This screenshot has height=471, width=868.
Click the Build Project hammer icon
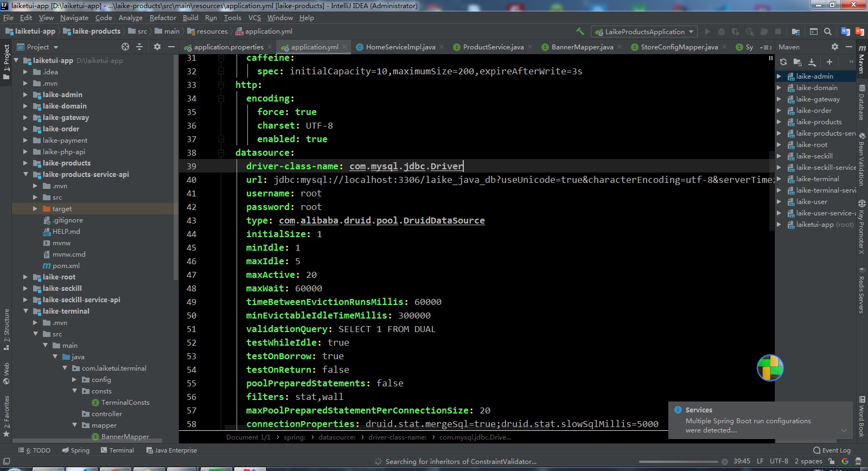pos(580,31)
